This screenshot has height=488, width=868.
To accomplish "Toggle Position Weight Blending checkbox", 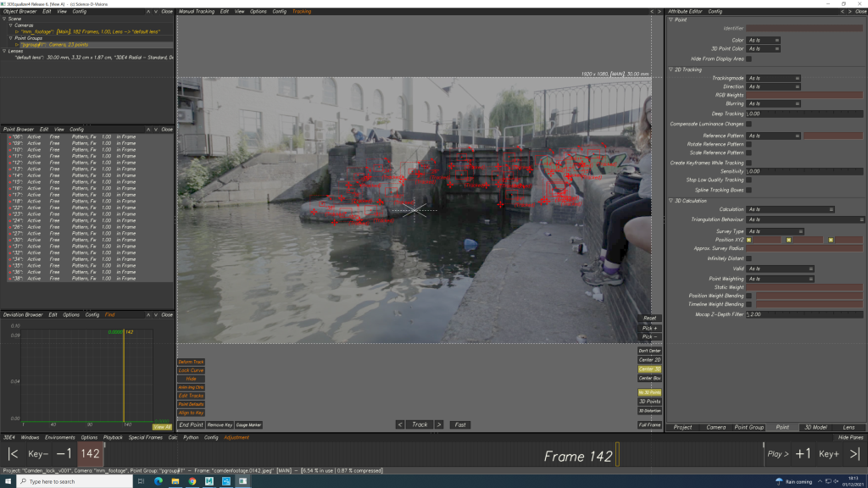I will [x=748, y=296].
